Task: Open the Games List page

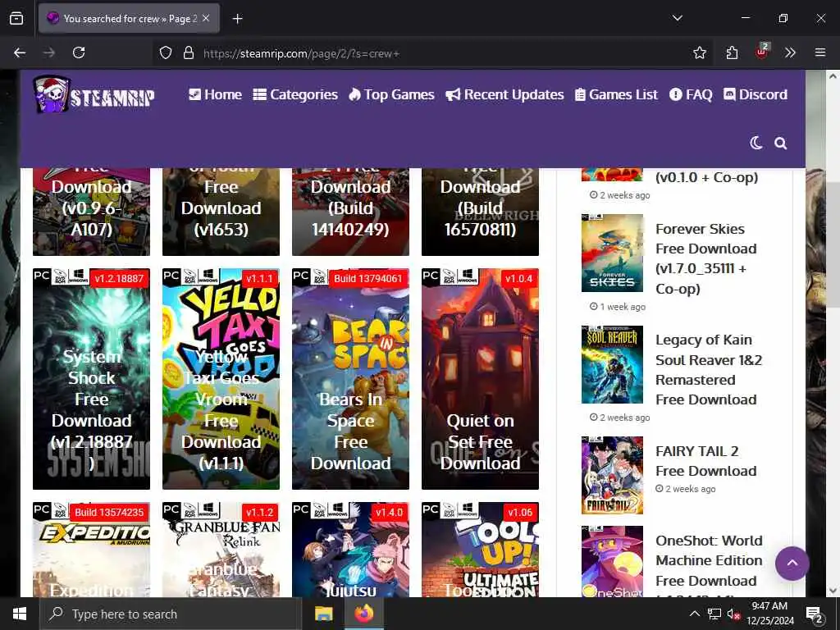Action: (616, 95)
